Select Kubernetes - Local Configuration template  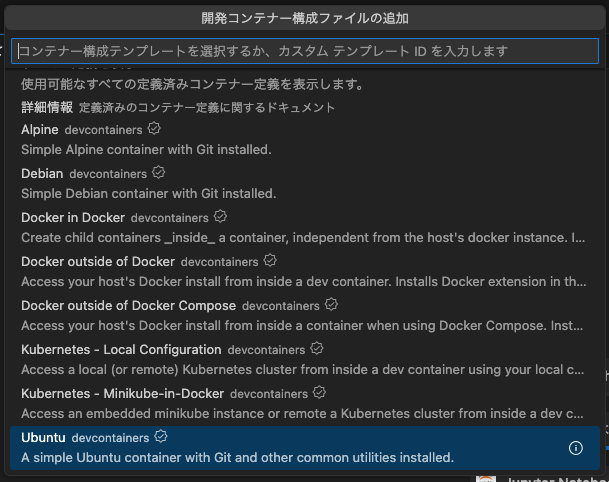pos(305,359)
